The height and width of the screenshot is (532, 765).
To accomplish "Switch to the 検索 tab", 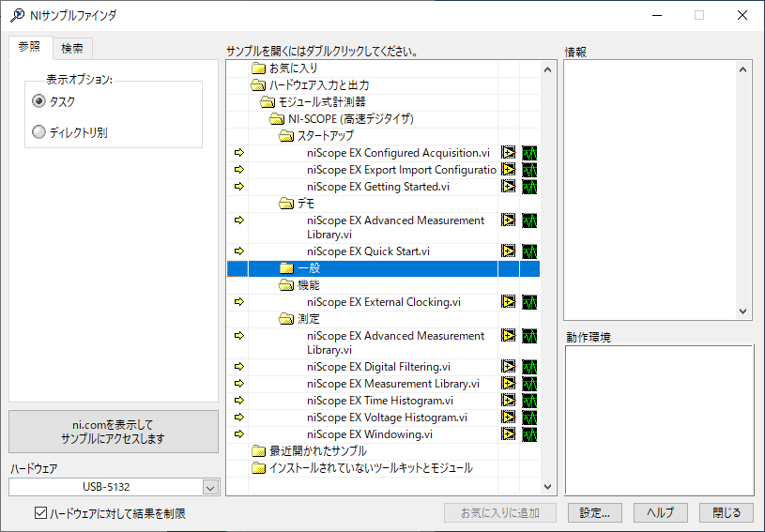I will pyautogui.click(x=72, y=48).
